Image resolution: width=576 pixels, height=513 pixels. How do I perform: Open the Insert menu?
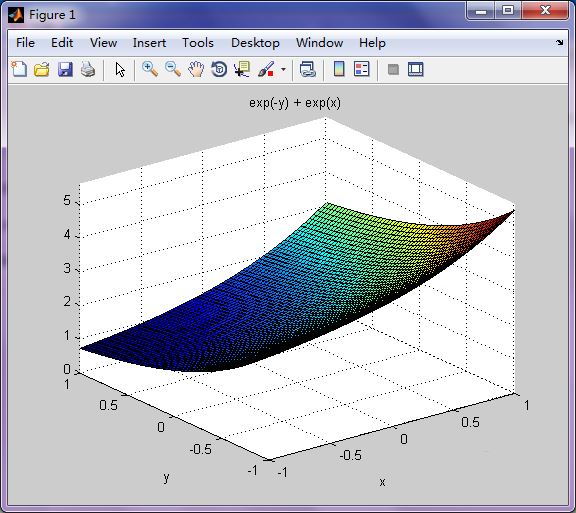[x=150, y=43]
